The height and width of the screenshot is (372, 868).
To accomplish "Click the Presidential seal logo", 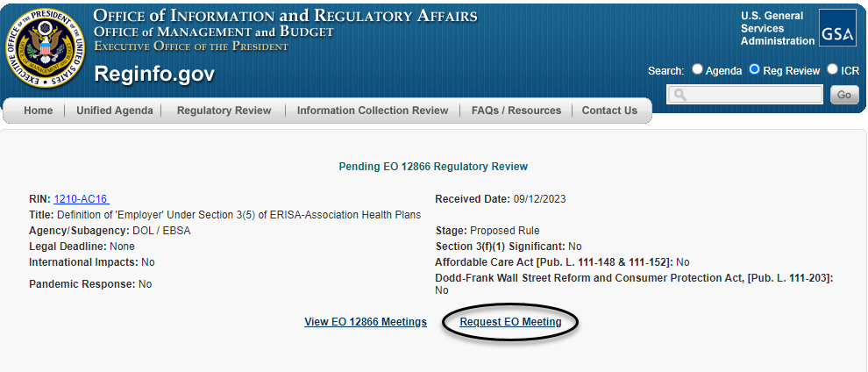I will click(44, 46).
